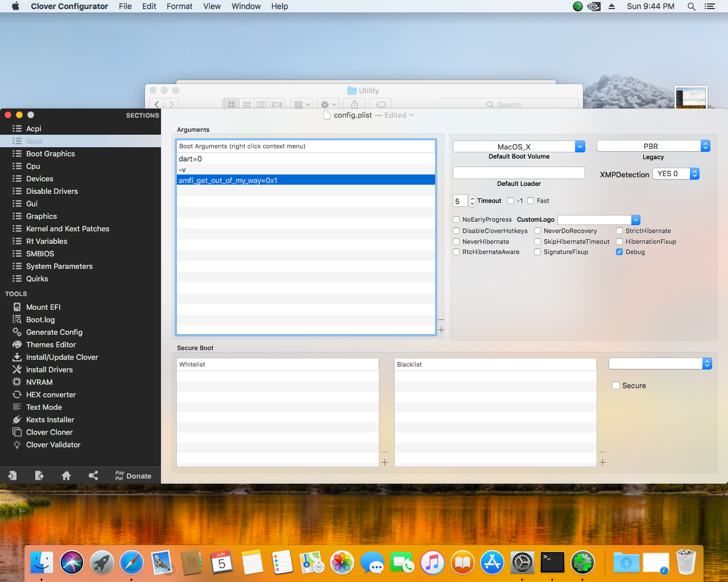Enable the Secure checkbox
Image resolution: width=728 pixels, height=582 pixels.
click(616, 385)
